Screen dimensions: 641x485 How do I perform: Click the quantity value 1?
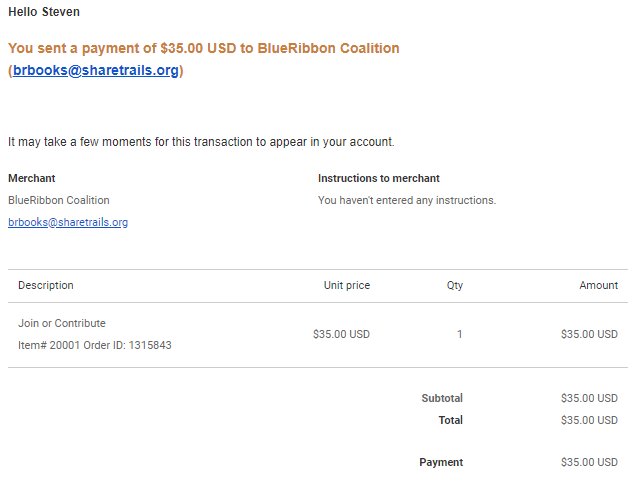click(459, 334)
